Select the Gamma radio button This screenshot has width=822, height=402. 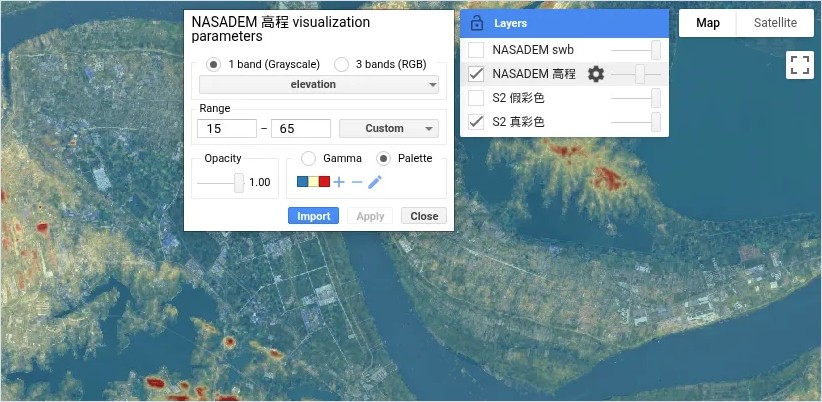[x=309, y=158]
